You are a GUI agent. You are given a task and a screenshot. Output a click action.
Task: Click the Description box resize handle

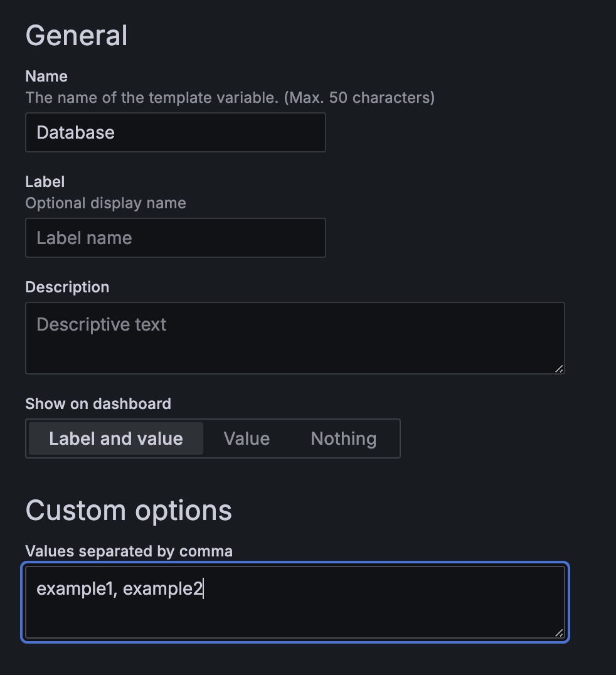pyautogui.click(x=559, y=368)
